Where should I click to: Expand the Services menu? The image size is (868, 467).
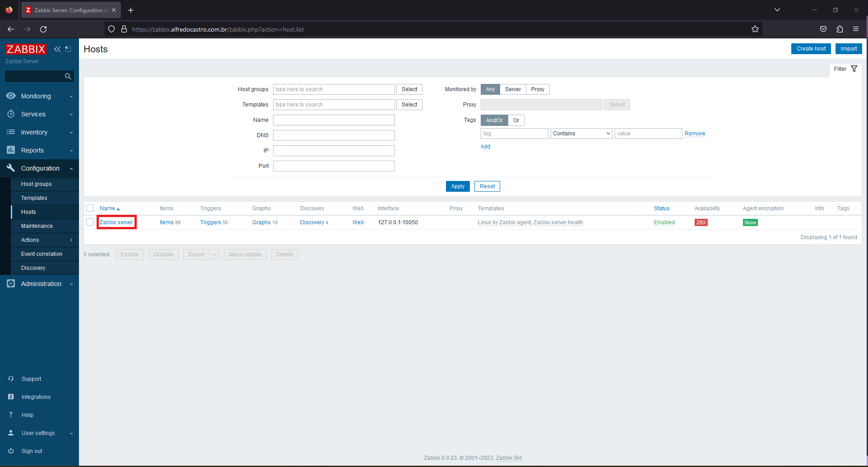39,114
